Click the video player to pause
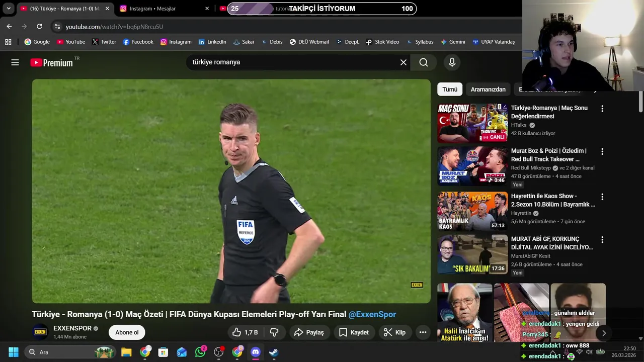Image resolution: width=644 pixels, height=362 pixels. [x=231, y=191]
